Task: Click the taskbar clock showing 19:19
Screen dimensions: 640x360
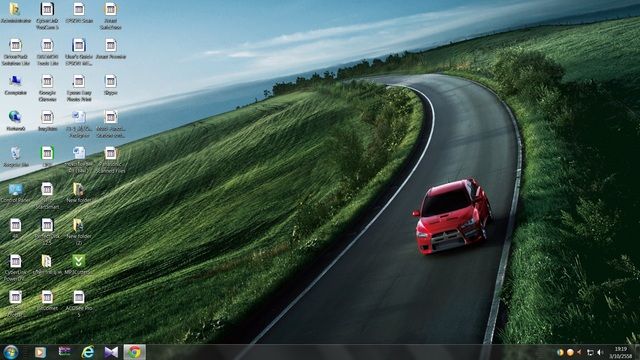Action: point(620,352)
